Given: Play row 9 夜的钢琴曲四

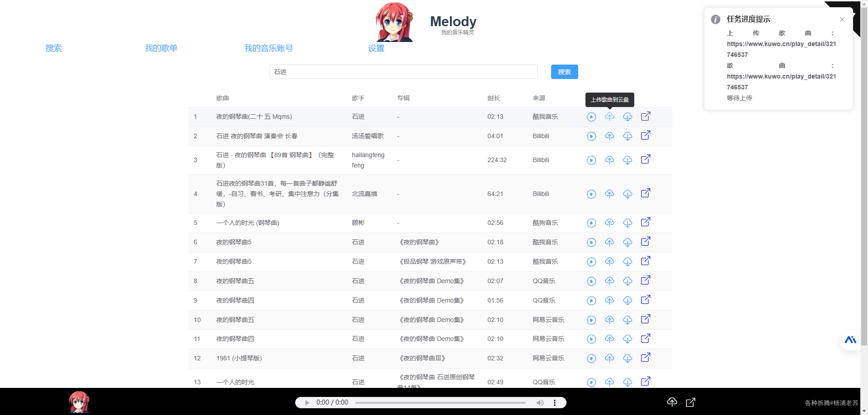Looking at the screenshot, I should pyautogui.click(x=591, y=301).
